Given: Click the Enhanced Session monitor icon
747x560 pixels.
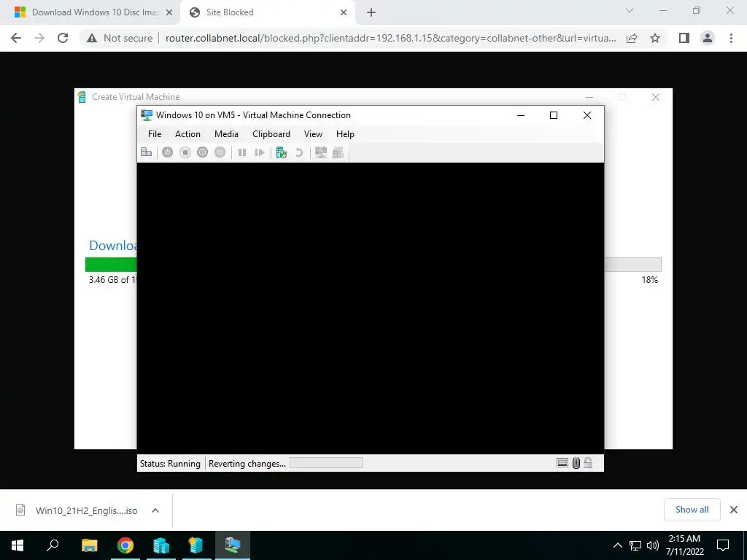Looking at the screenshot, I should coord(321,152).
